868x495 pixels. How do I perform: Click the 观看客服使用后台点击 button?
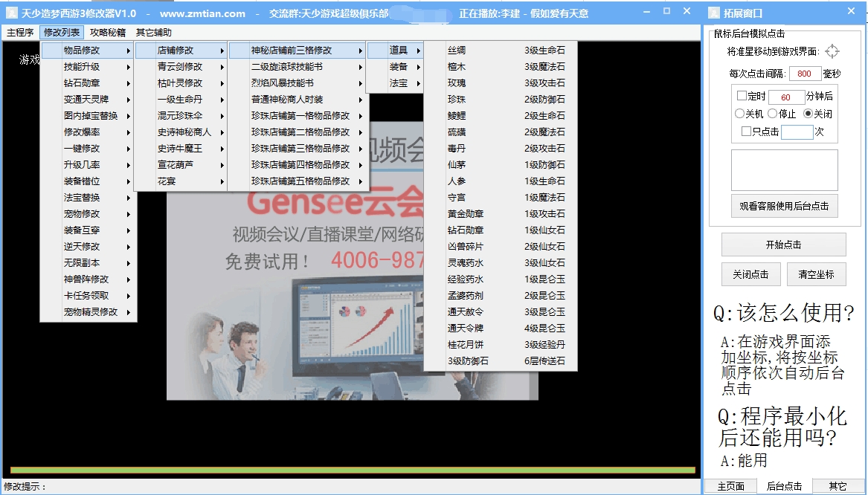784,207
